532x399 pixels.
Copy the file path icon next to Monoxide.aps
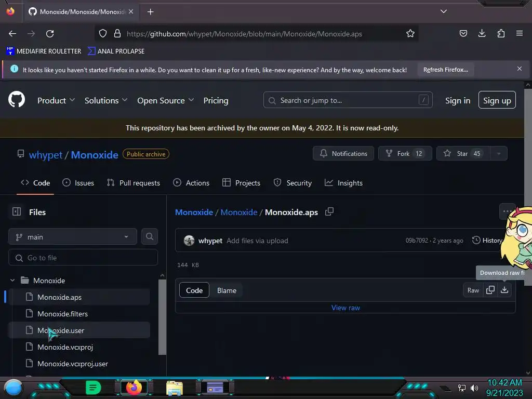click(x=329, y=212)
